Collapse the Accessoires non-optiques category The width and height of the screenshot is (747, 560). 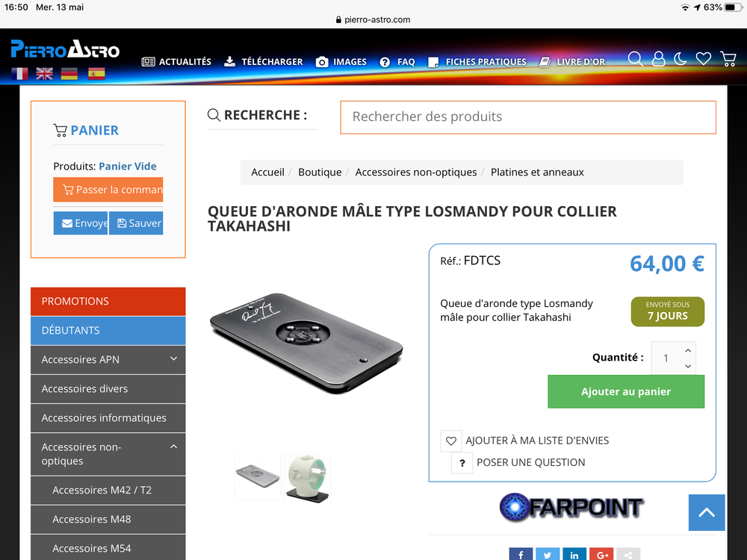click(x=174, y=447)
